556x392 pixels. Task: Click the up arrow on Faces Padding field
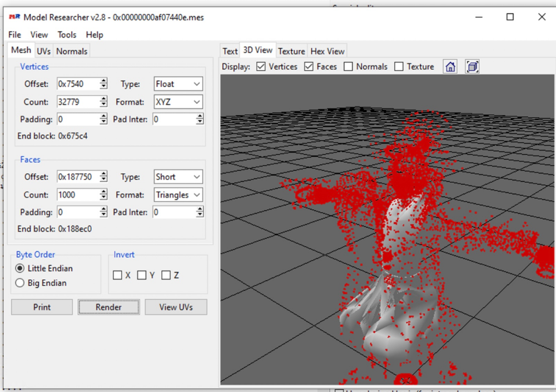105,210
